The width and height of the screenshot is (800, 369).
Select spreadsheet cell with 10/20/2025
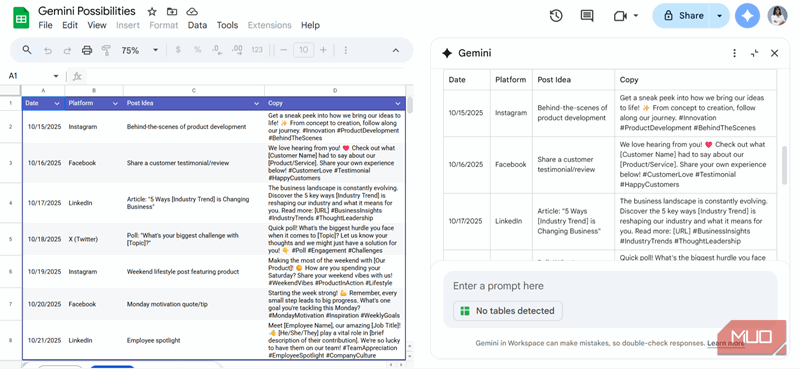(x=44, y=304)
